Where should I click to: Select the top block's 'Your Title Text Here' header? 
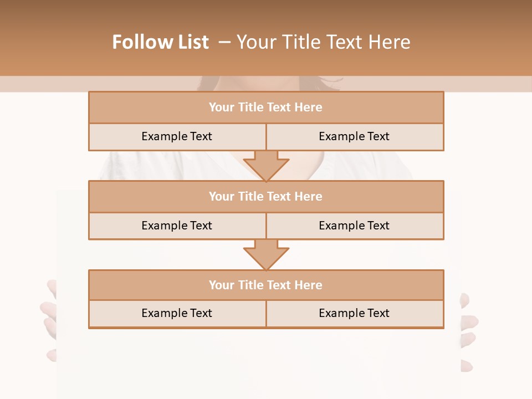[x=265, y=108]
